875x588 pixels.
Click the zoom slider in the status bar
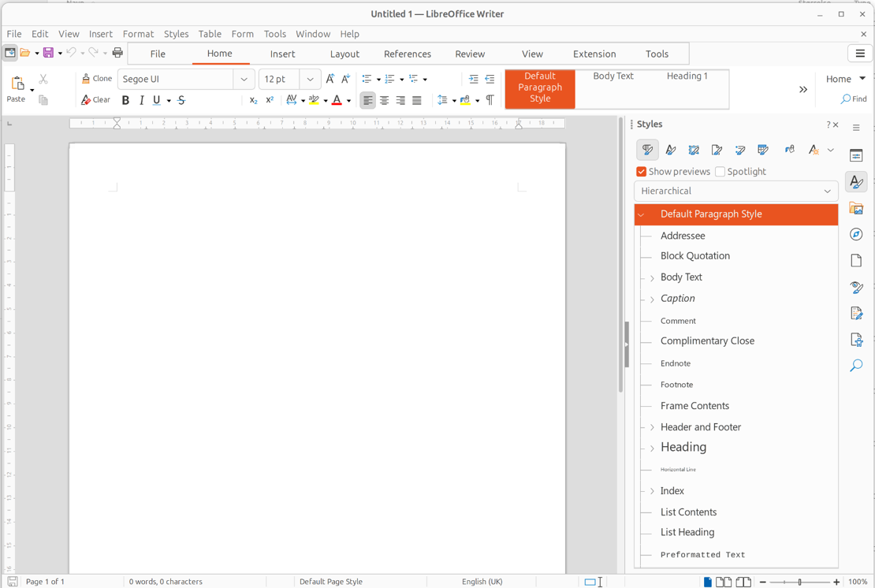(x=799, y=582)
